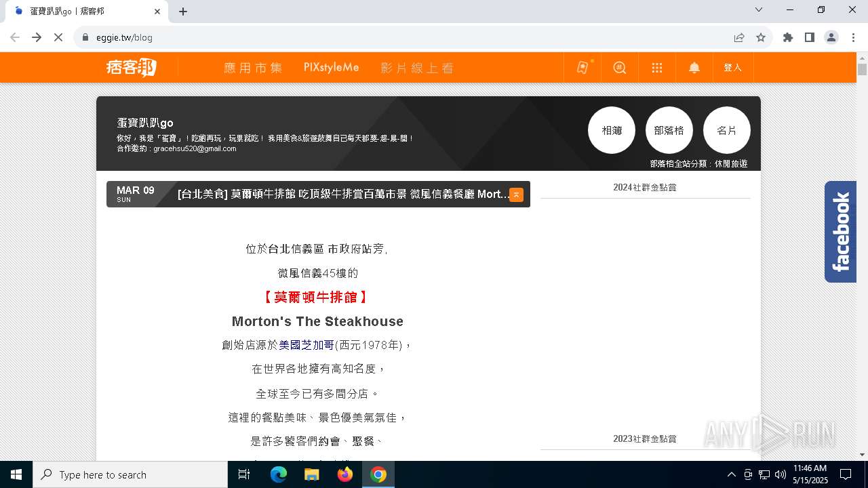Open Chrome profile avatar

click(831, 37)
